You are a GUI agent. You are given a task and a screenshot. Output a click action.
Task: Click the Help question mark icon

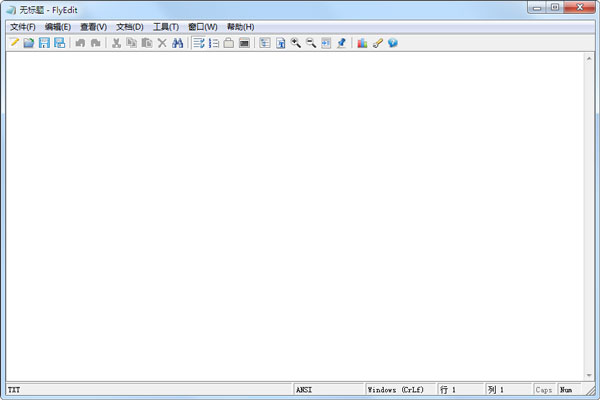pyautogui.click(x=393, y=43)
